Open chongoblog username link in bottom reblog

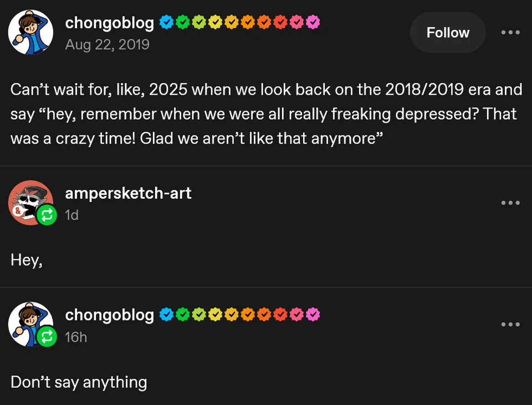click(x=109, y=315)
